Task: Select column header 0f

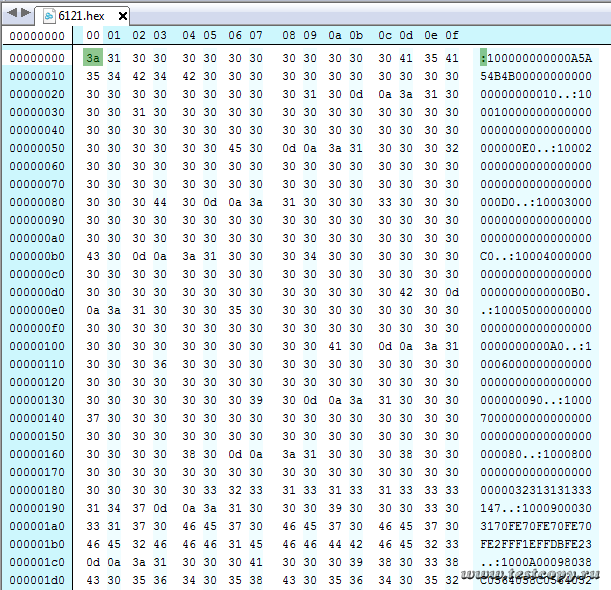Action: pos(452,36)
